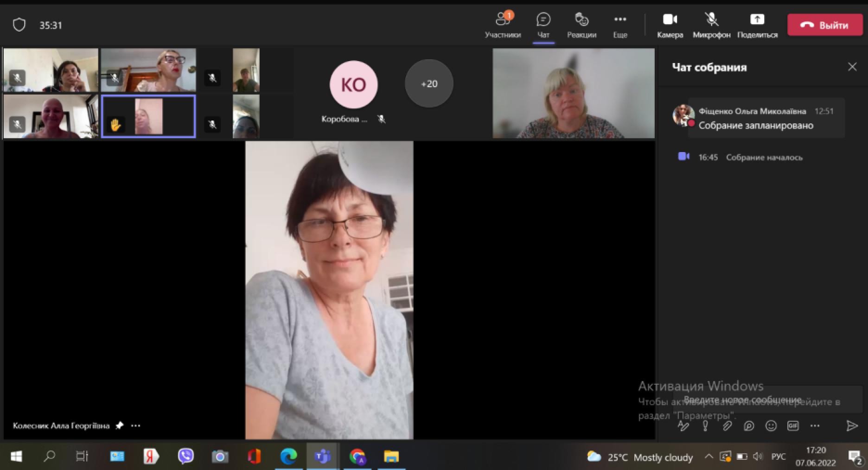The height and width of the screenshot is (470, 868).
Task: Click the meeting timer 35:31
Action: [x=51, y=25]
